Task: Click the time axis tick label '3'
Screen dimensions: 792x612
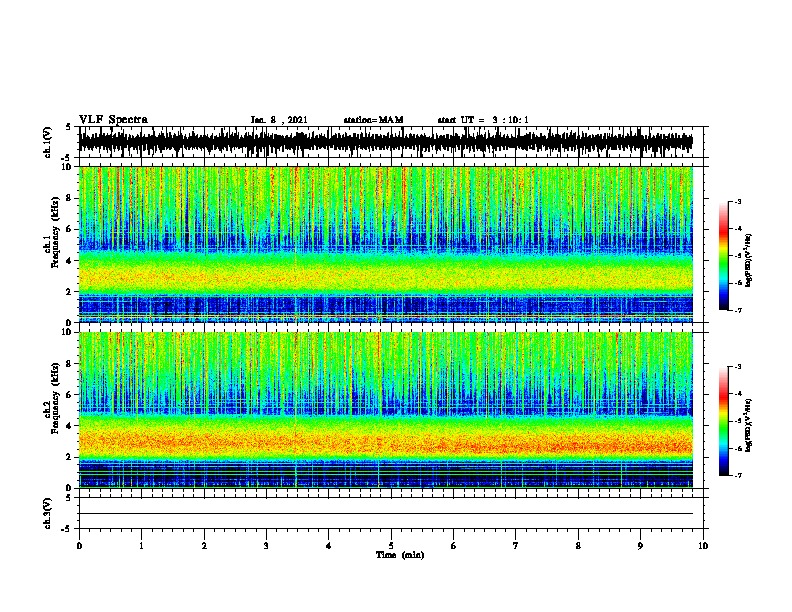Action: tap(266, 545)
